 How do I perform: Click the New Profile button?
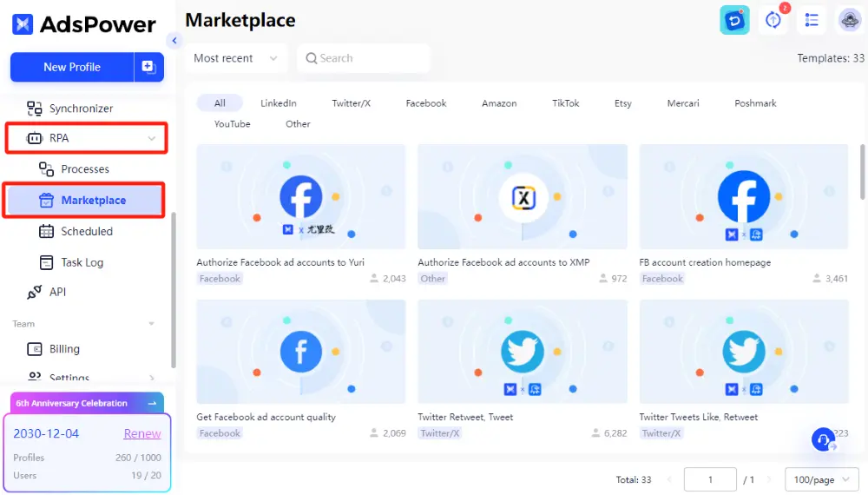[x=72, y=67]
